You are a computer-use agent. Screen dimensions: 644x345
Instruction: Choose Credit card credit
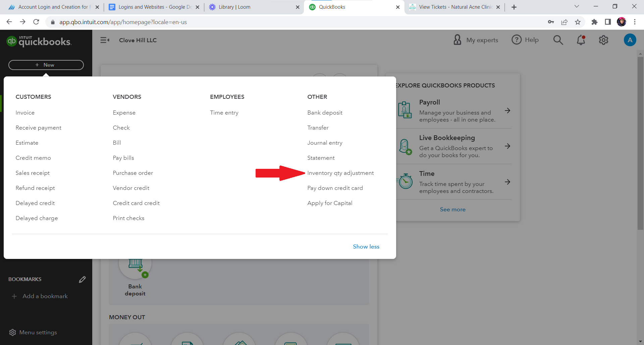[136, 203]
